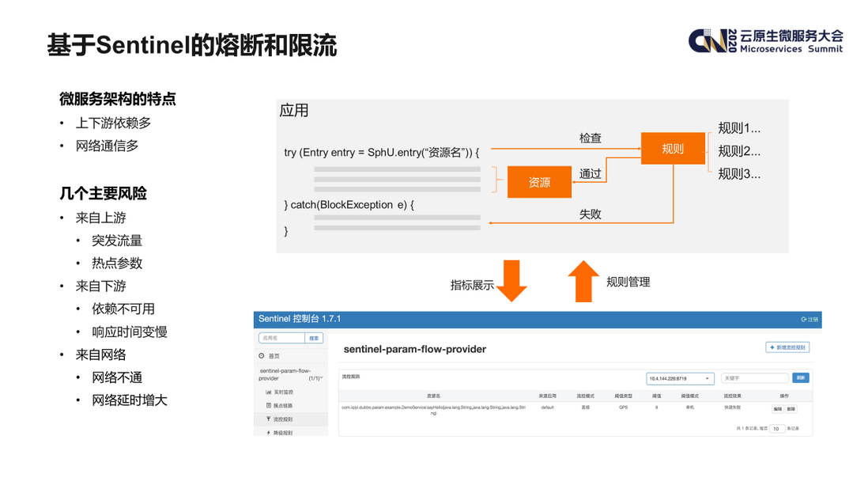Click the 规则1... label in diagram

739,128
